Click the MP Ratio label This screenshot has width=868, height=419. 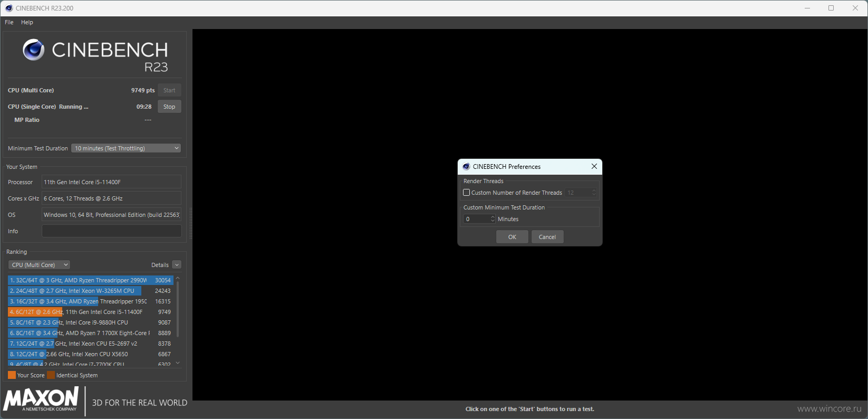tap(27, 120)
